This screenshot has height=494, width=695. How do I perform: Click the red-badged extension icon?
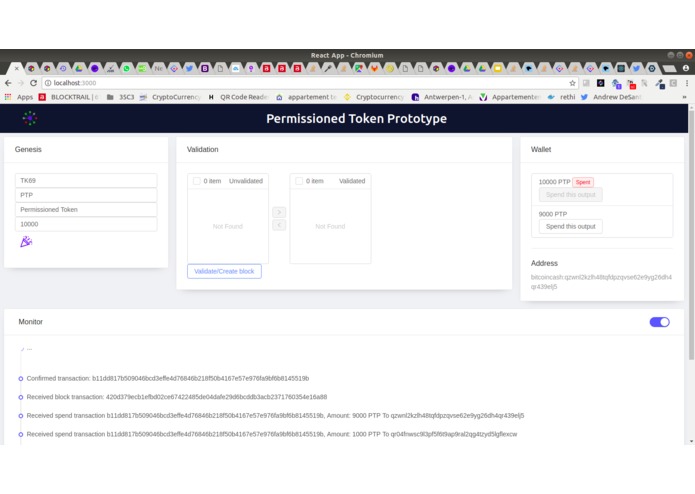pyautogui.click(x=631, y=84)
